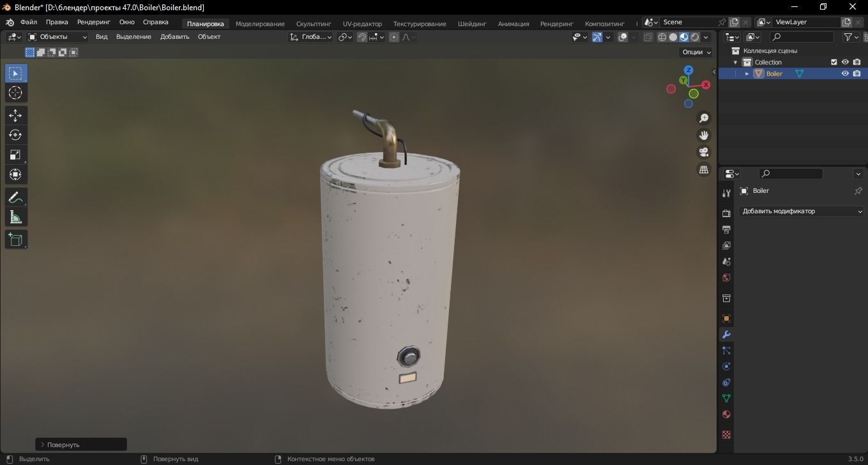This screenshot has height=465, width=868.
Task: Open the Render properties tab
Action: 726,213
